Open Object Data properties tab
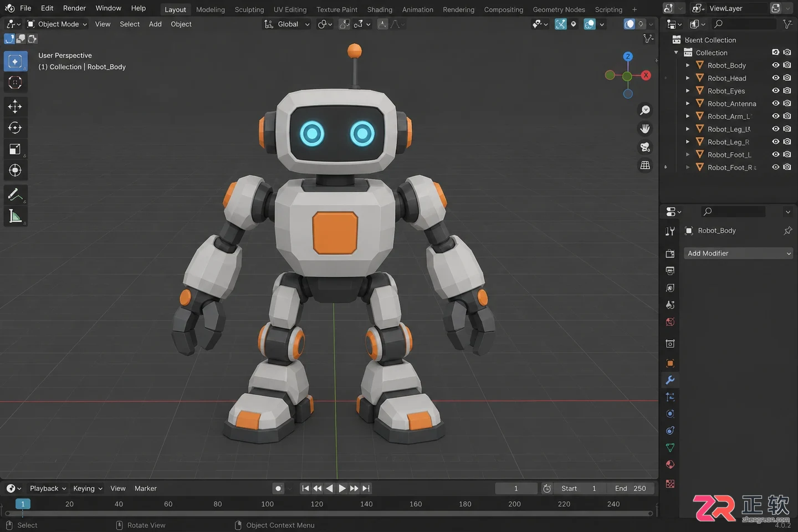 (x=670, y=448)
